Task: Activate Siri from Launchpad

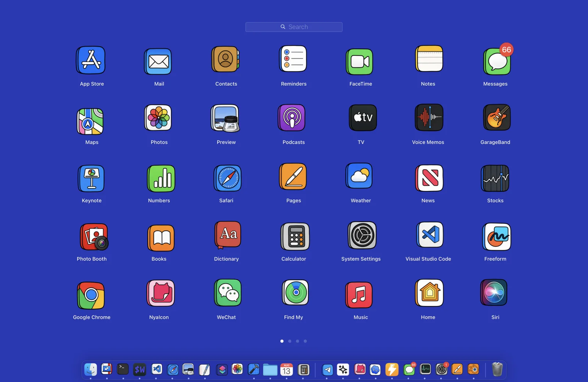Action: tap(494, 293)
